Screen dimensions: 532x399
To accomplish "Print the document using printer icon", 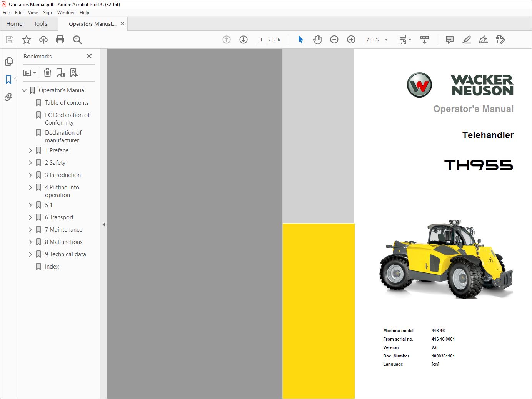I will click(60, 40).
